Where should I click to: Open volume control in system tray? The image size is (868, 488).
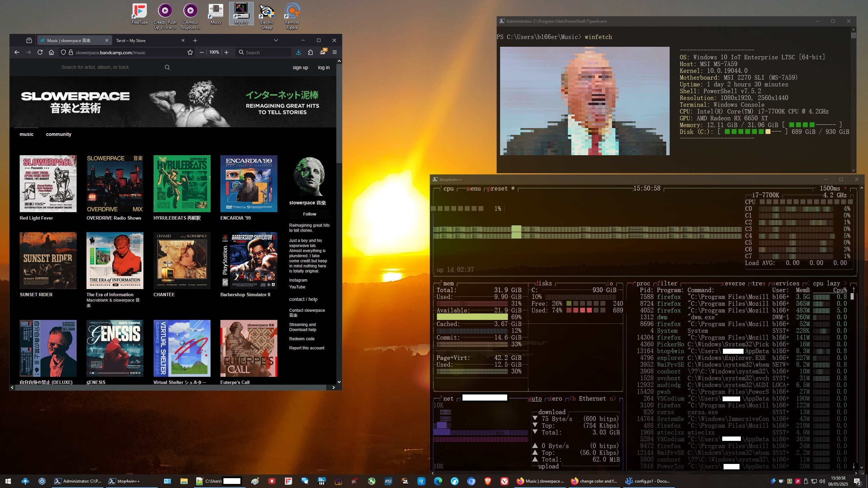point(822,481)
